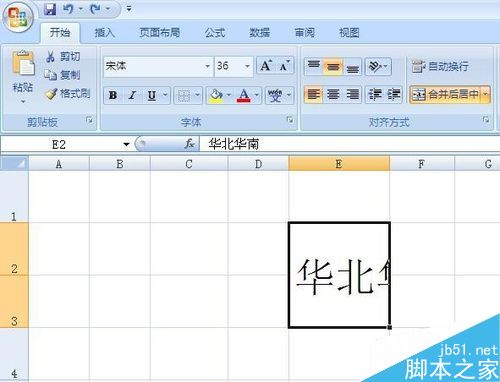Toggle bold formatting
This screenshot has height=382, width=500.
tap(113, 95)
